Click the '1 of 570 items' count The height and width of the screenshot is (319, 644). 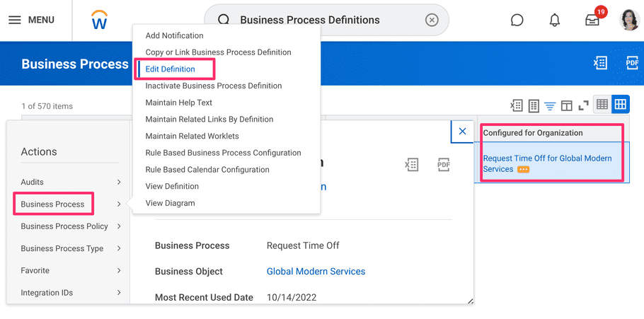(x=47, y=106)
